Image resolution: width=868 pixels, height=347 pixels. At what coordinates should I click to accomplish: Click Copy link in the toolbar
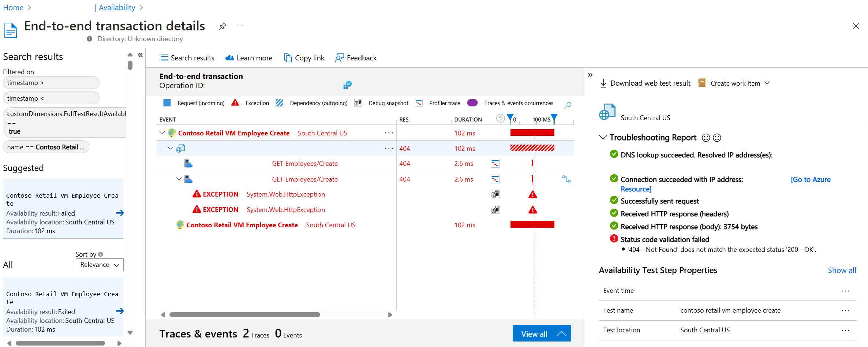point(304,58)
